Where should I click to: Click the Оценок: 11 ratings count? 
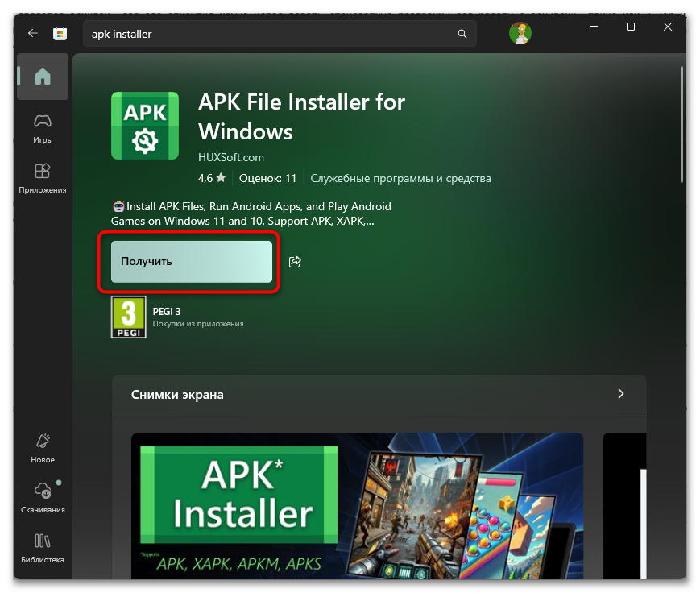(x=267, y=178)
